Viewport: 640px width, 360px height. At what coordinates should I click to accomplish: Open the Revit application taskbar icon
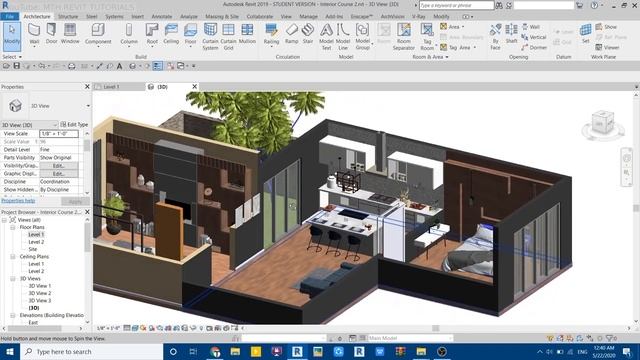pos(297,351)
